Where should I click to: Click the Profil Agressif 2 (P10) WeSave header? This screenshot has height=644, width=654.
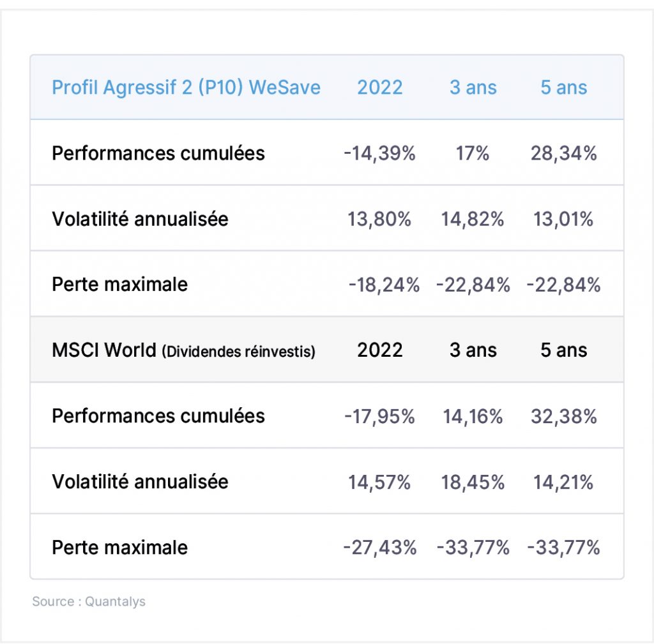(186, 88)
